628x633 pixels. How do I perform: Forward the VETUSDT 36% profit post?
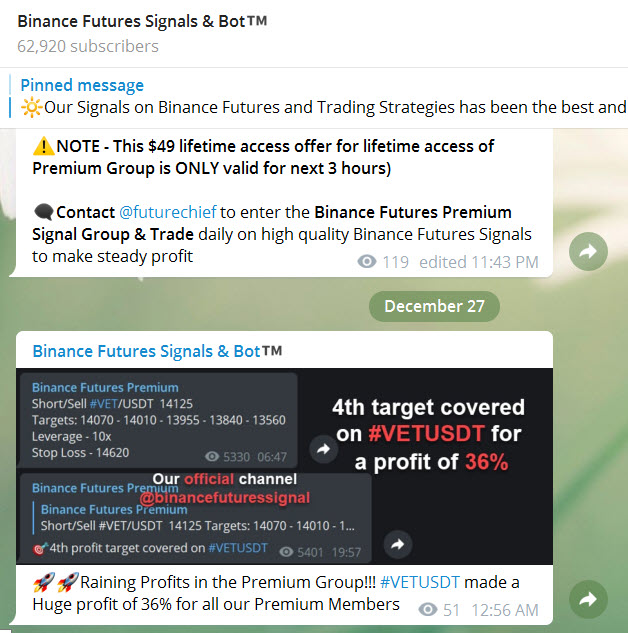click(x=588, y=599)
